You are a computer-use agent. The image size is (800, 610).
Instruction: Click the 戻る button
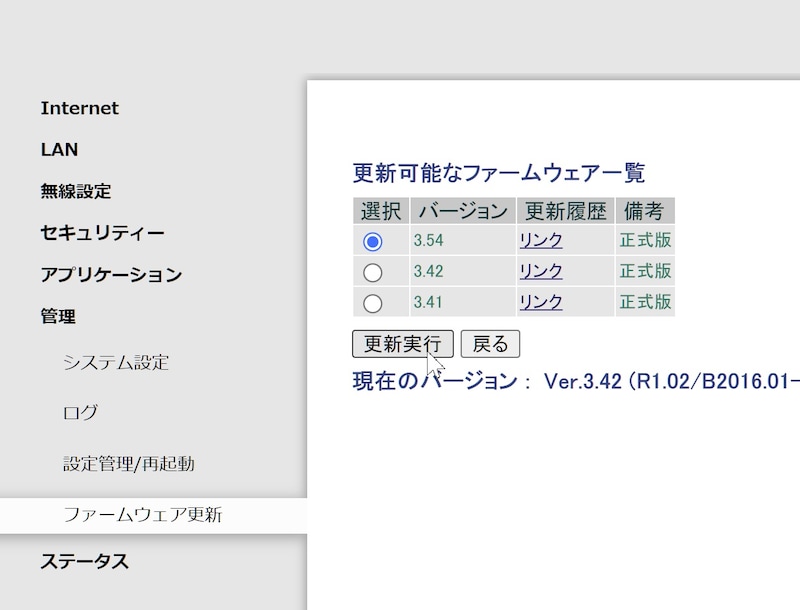point(490,344)
